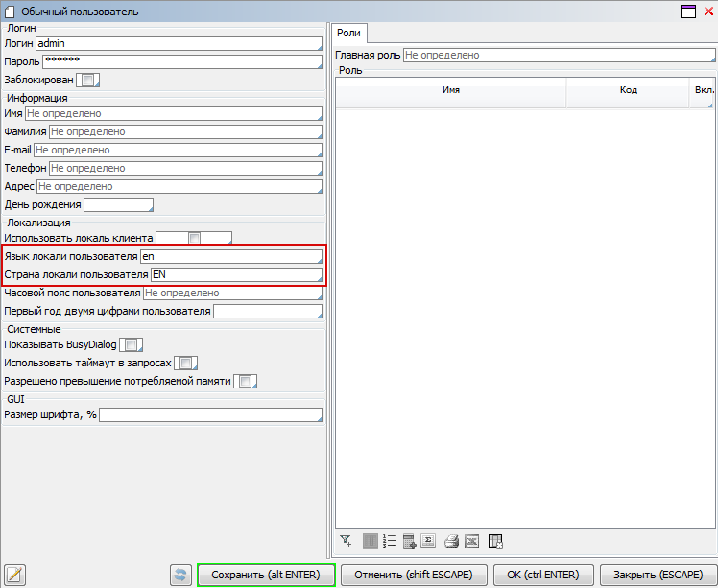
Task: Click Сохранить (alt ENTER) button
Action: click(x=266, y=575)
